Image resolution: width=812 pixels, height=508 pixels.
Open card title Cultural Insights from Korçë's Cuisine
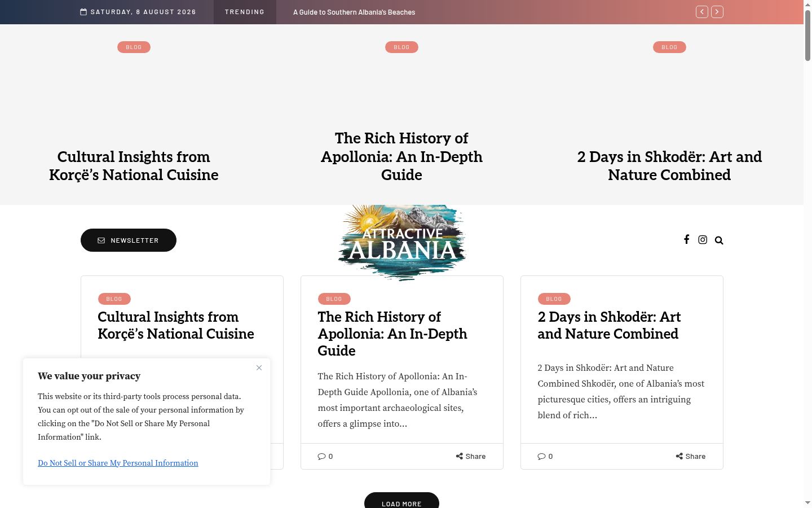176,325
